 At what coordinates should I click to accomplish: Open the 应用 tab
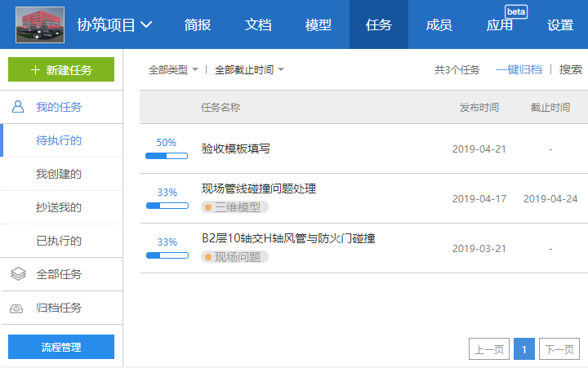[x=500, y=25]
